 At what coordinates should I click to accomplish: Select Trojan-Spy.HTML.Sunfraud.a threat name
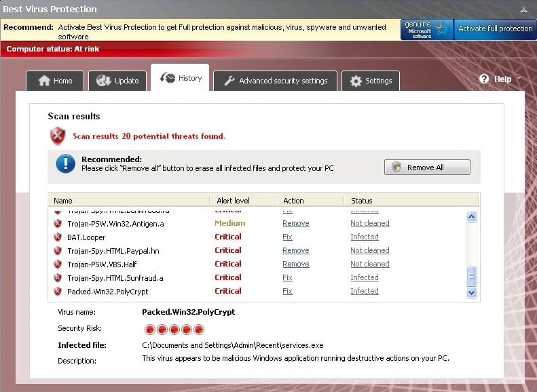pyautogui.click(x=115, y=278)
